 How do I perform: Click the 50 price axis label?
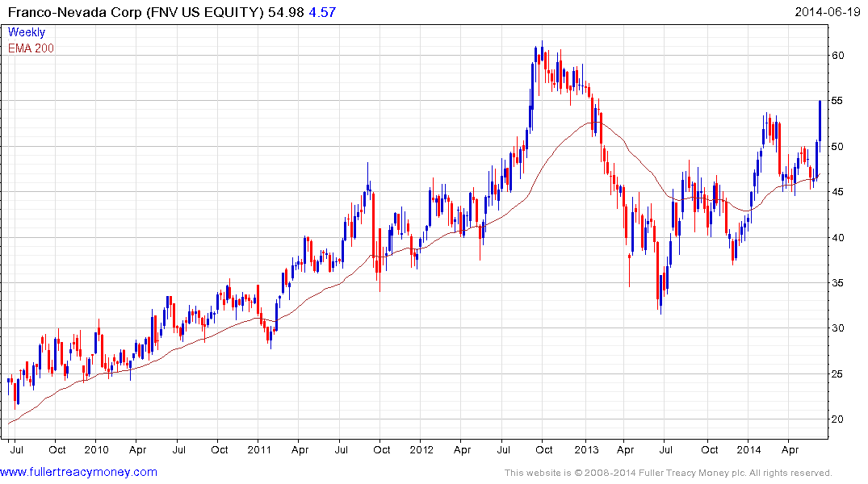point(837,147)
